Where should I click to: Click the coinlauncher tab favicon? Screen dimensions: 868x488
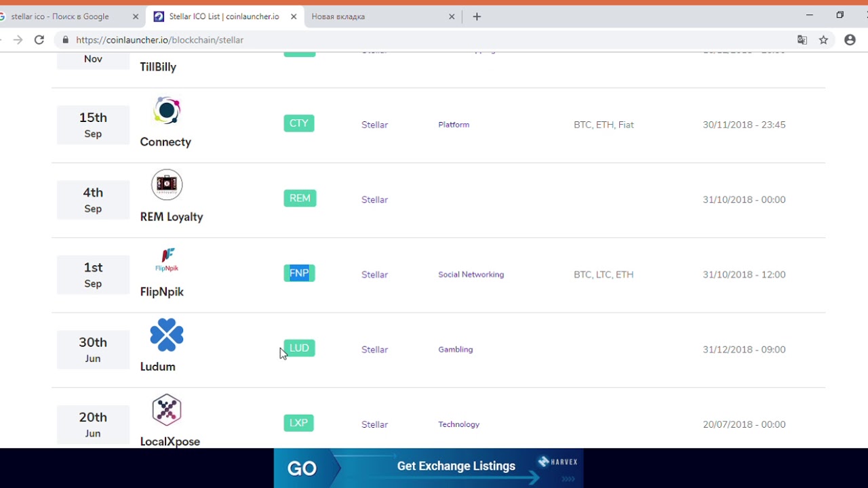click(159, 16)
